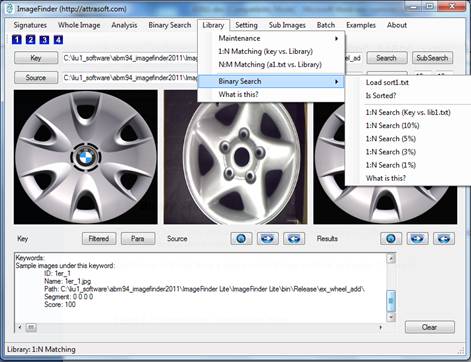The width and height of the screenshot is (471, 362).
Task: Choose N:M Matching (a1.txt vs. Library)
Action: tap(271, 64)
